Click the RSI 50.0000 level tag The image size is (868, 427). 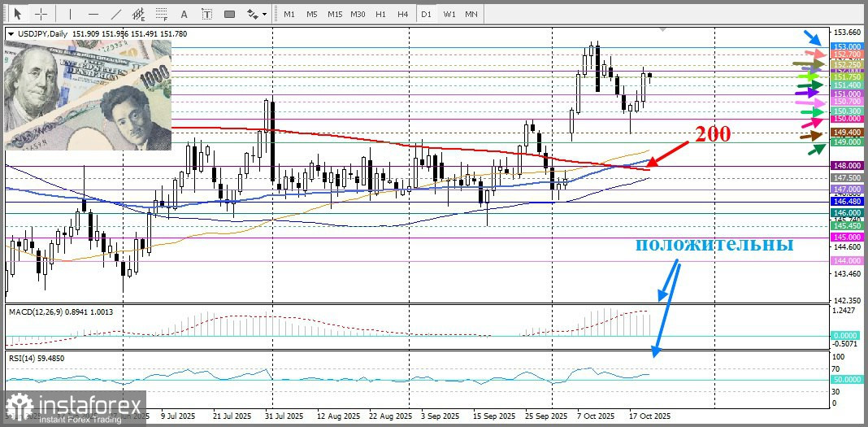tap(847, 380)
